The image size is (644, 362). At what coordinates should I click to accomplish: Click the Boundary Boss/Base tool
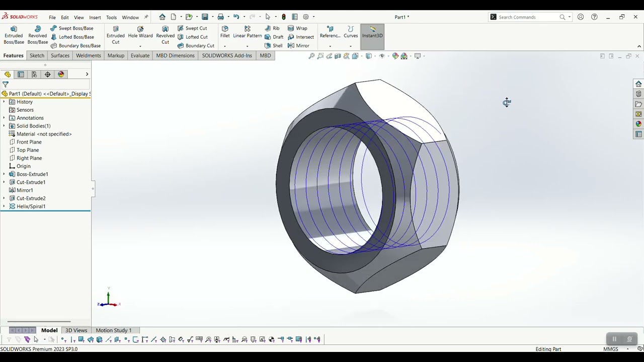(x=75, y=45)
